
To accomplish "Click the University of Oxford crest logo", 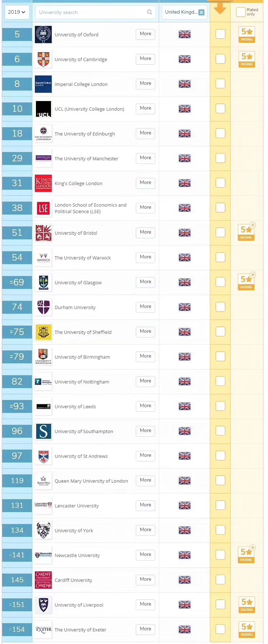I will click(x=43, y=34).
